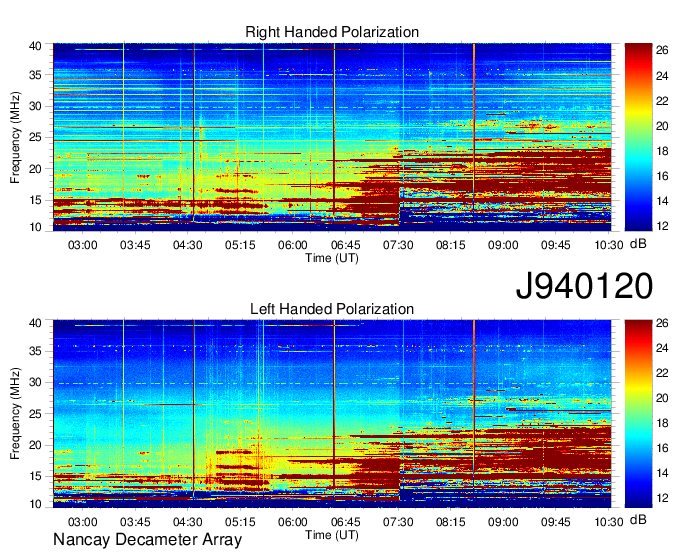Screen dimensions: 680x552
Task: Click the 04:30 tick on the top time axis
Action: 187,245
